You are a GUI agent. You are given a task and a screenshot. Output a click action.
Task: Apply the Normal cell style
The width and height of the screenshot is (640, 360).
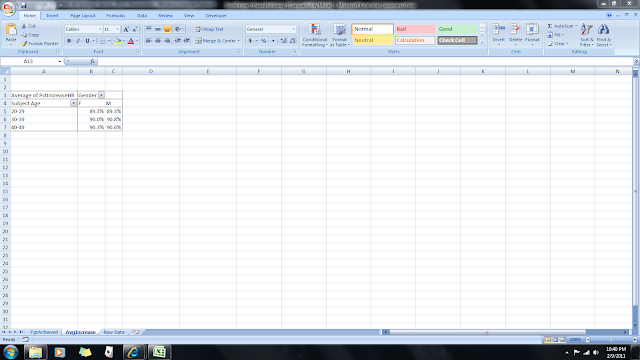(373, 29)
